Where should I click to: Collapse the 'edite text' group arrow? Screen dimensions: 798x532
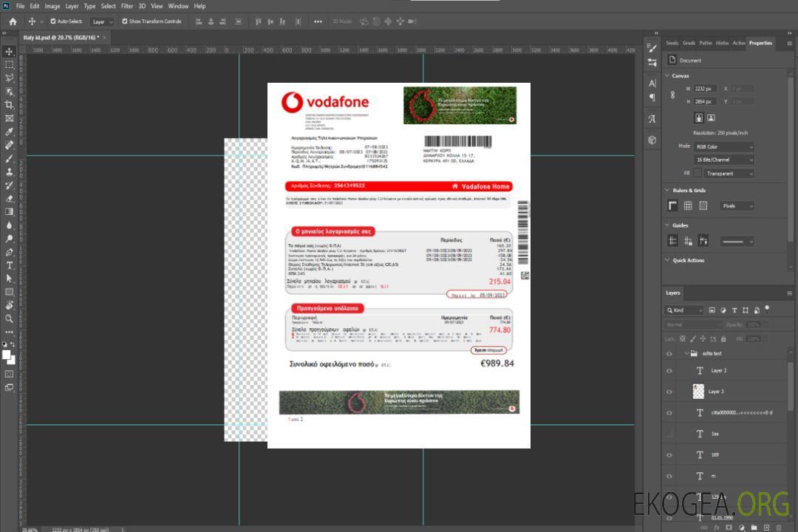pyautogui.click(x=686, y=352)
